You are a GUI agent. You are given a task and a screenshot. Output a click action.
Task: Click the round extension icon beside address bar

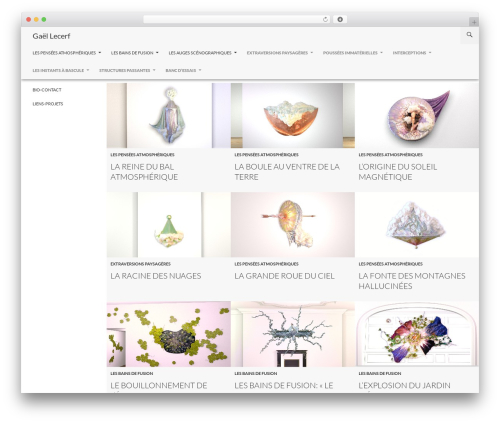(340, 19)
